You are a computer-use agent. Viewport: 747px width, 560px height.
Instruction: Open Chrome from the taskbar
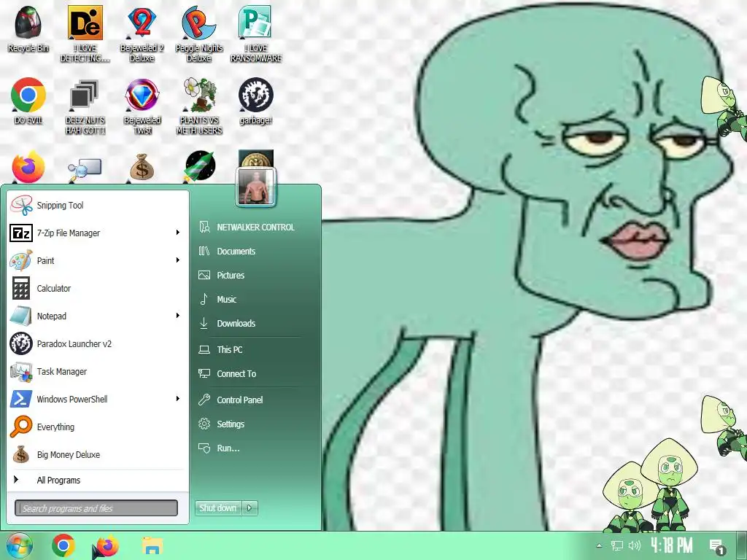click(63, 545)
